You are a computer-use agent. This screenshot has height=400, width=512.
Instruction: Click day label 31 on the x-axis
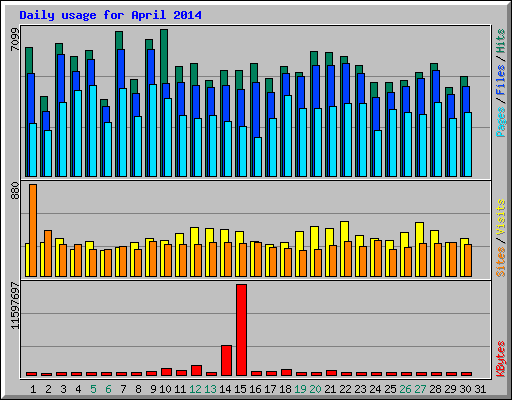pyautogui.click(x=480, y=389)
